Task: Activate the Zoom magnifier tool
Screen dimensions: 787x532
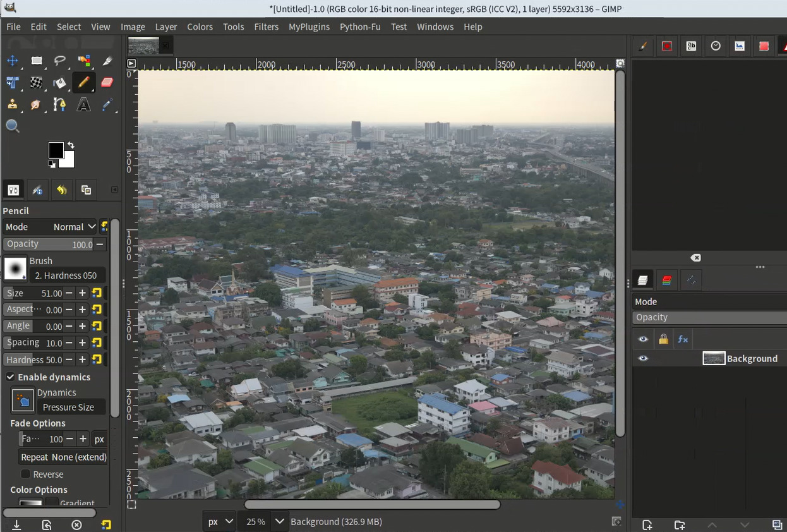Action: pyautogui.click(x=12, y=126)
